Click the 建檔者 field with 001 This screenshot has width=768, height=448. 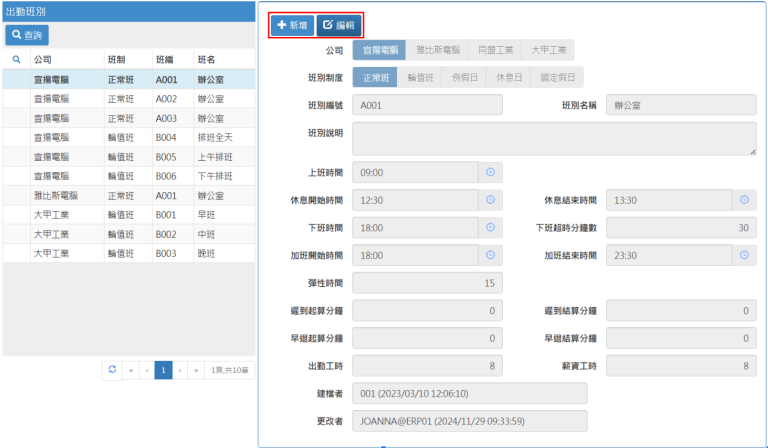470,394
